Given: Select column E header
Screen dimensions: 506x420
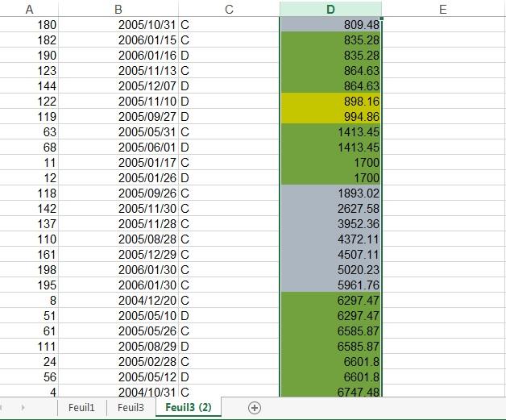Looking at the screenshot, I should tap(443, 9).
